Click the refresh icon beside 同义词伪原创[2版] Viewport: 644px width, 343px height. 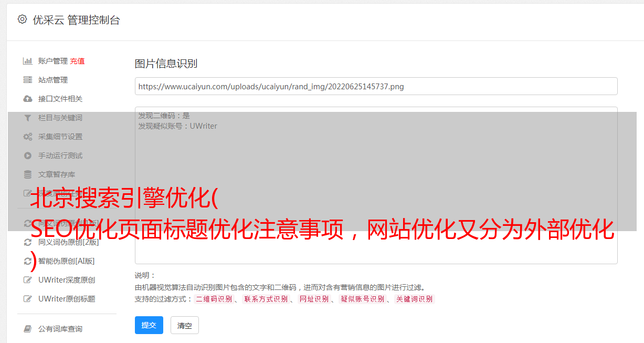tap(28, 242)
